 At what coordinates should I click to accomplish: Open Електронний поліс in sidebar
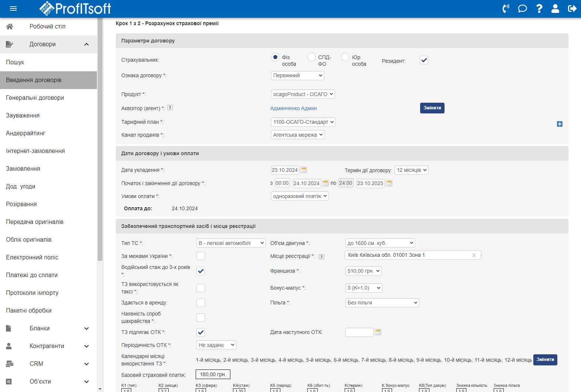coord(32,258)
